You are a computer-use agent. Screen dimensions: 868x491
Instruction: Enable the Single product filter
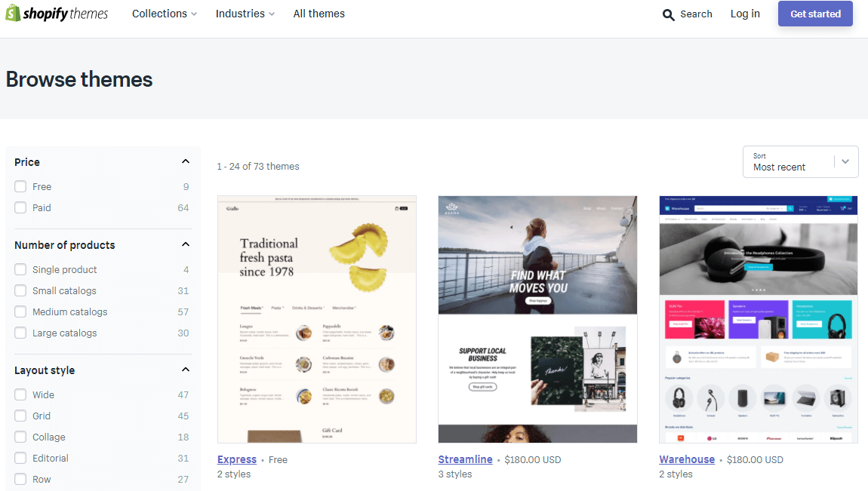point(20,269)
